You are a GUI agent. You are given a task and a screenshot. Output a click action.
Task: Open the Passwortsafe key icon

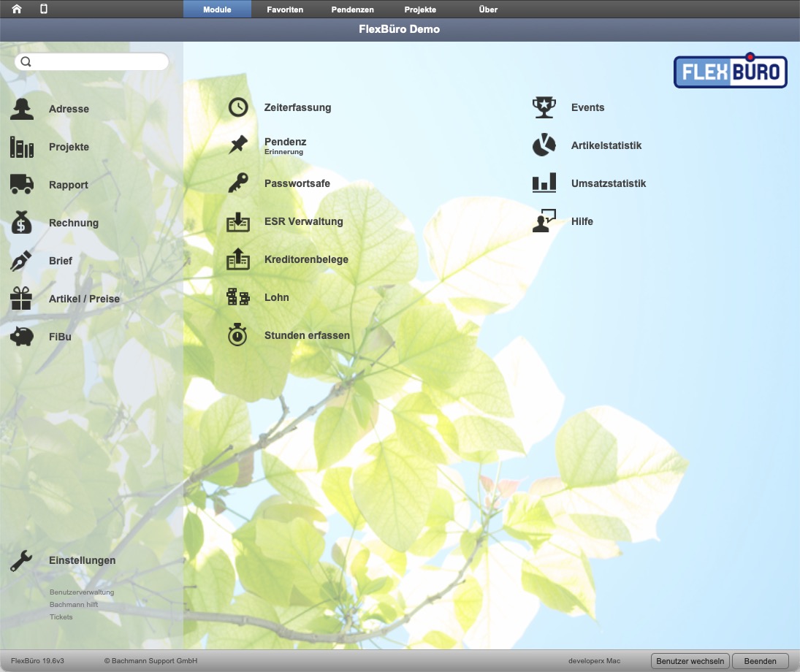click(x=238, y=183)
